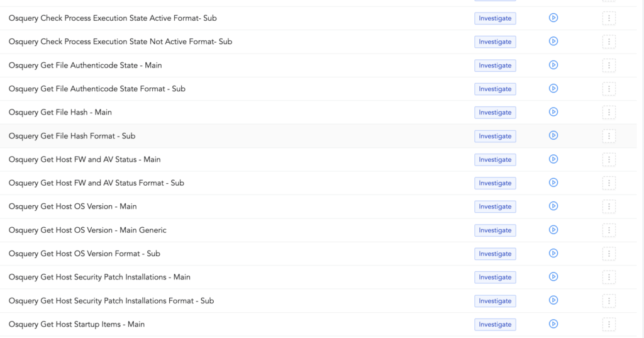Image resolution: width=644 pixels, height=338 pixels.
Task: Play Osquery Get Host OS Version Format - Sub
Action: [553, 253]
